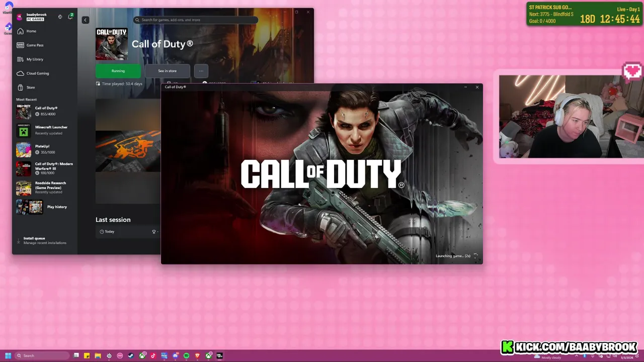Open Spotify from the taskbar

(186, 356)
